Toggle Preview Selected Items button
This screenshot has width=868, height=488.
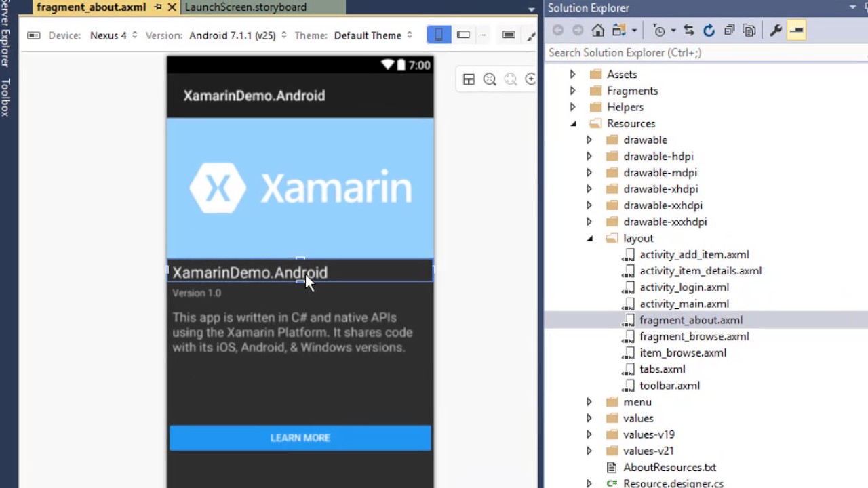click(x=796, y=30)
